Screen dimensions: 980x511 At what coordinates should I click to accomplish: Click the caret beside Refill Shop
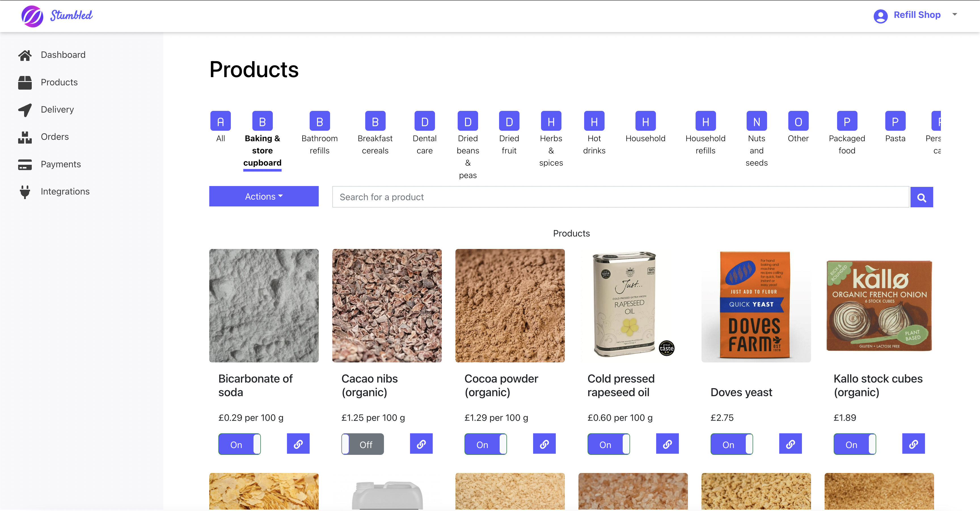point(954,14)
